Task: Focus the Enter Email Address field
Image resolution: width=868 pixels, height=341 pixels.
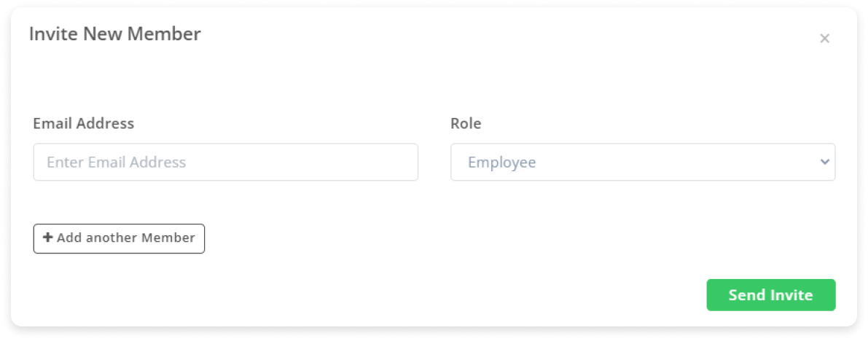Action: tap(226, 162)
